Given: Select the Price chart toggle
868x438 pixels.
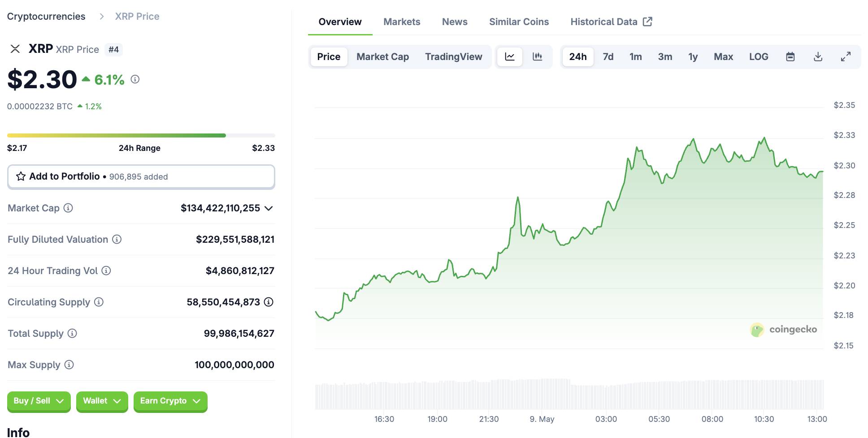Looking at the screenshot, I should tap(329, 57).
